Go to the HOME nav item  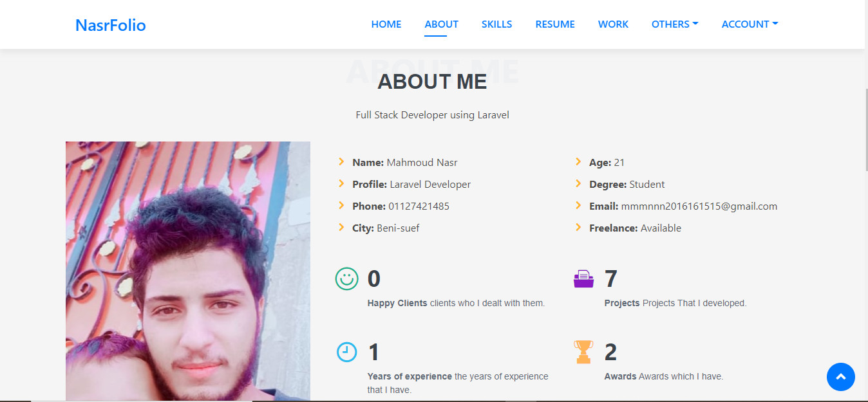click(386, 24)
